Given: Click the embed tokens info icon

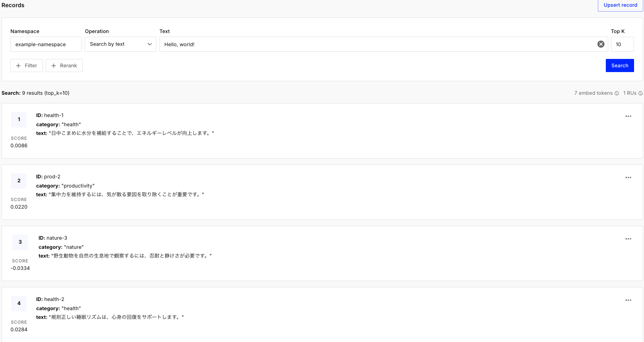Looking at the screenshot, I should click(x=617, y=94).
